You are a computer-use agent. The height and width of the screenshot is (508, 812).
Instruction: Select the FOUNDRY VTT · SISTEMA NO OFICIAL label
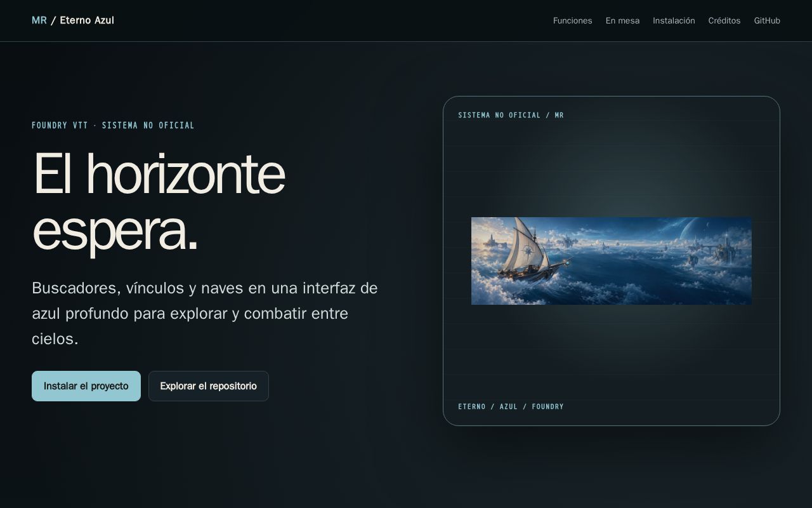tap(113, 126)
